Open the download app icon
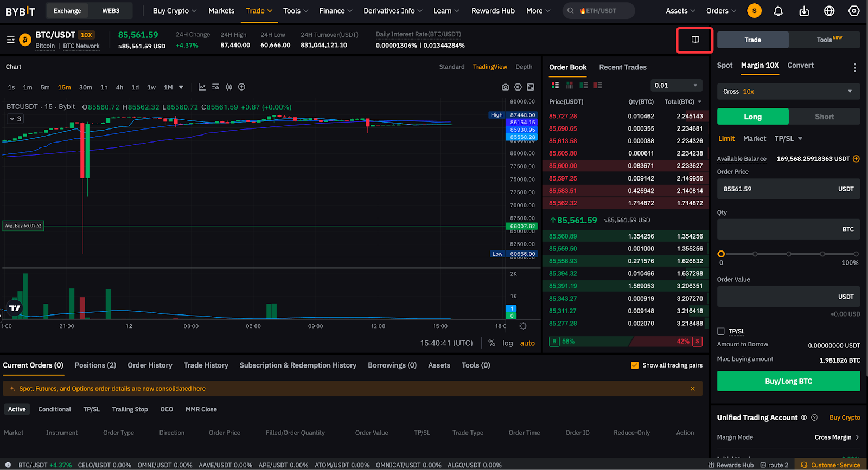 click(x=804, y=11)
